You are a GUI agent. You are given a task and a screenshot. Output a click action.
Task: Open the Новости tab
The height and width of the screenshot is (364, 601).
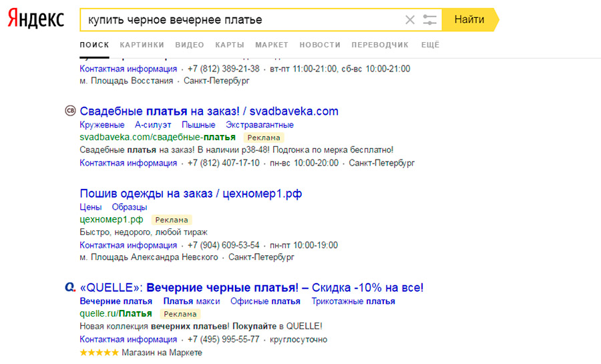[x=320, y=45]
